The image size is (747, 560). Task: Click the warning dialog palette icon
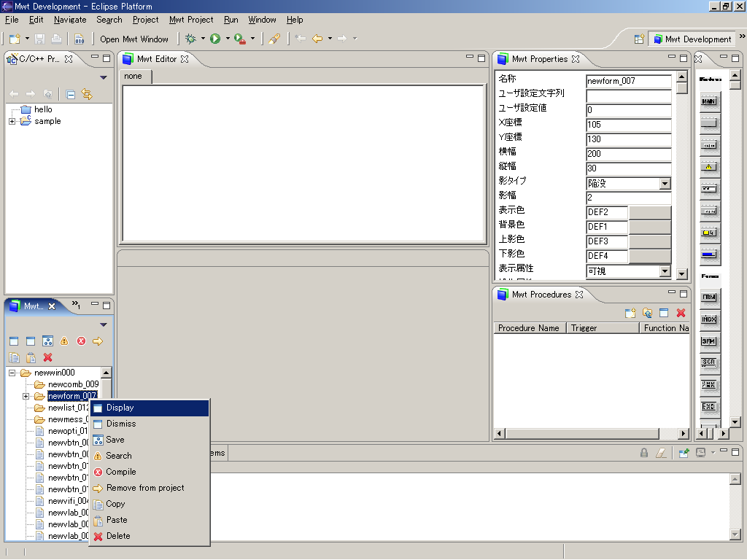(x=709, y=167)
